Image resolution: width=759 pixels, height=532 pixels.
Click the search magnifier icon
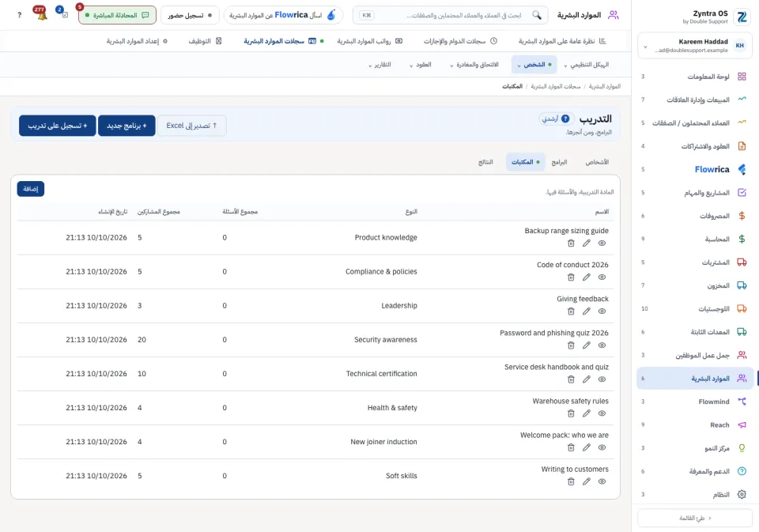[537, 15]
